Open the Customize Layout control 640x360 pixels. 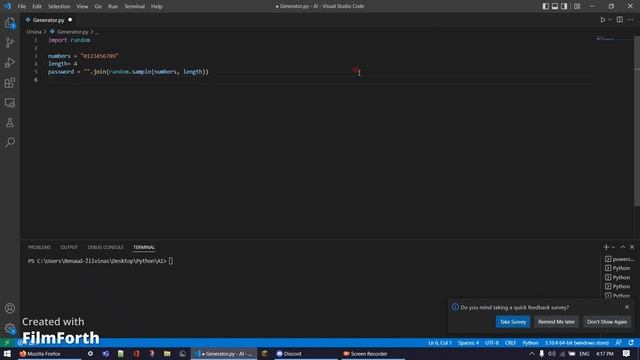click(x=577, y=6)
